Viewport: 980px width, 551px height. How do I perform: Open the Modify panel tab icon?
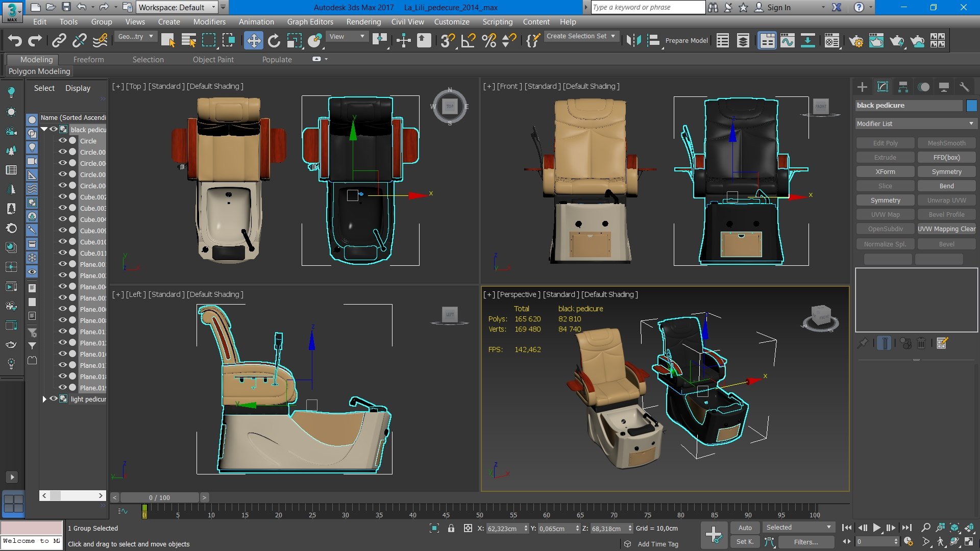pyautogui.click(x=883, y=87)
